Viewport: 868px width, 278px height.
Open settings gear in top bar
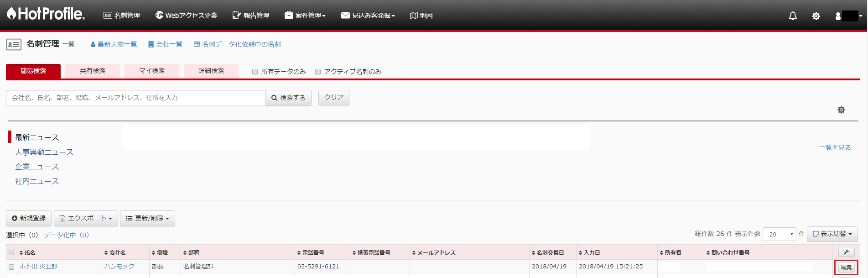pyautogui.click(x=816, y=16)
